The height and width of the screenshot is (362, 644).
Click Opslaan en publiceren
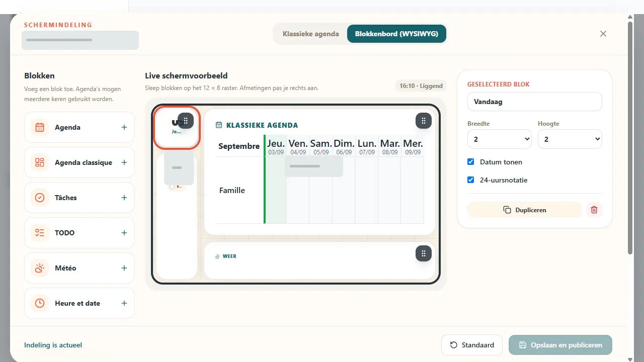tap(560, 345)
